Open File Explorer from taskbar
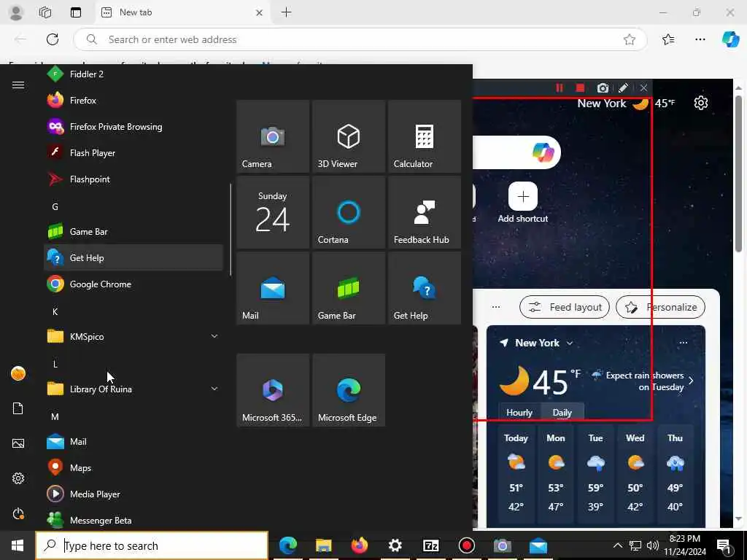 click(x=323, y=545)
